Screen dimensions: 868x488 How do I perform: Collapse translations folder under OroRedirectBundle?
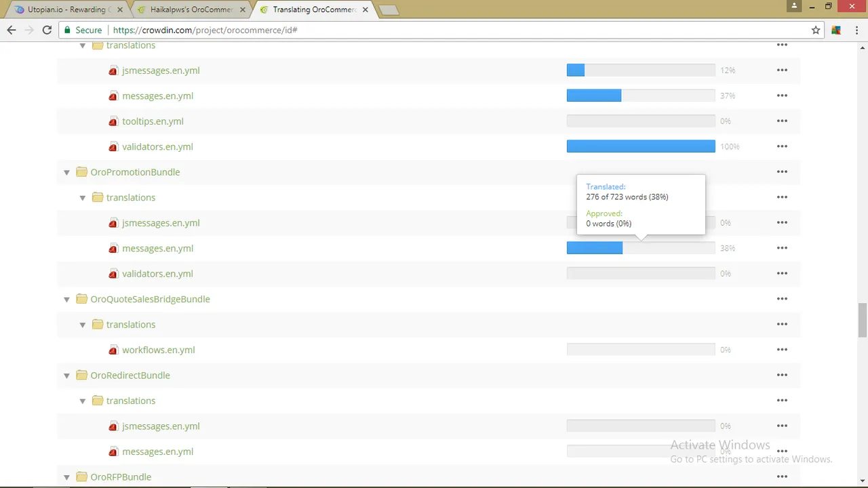coord(83,401)
